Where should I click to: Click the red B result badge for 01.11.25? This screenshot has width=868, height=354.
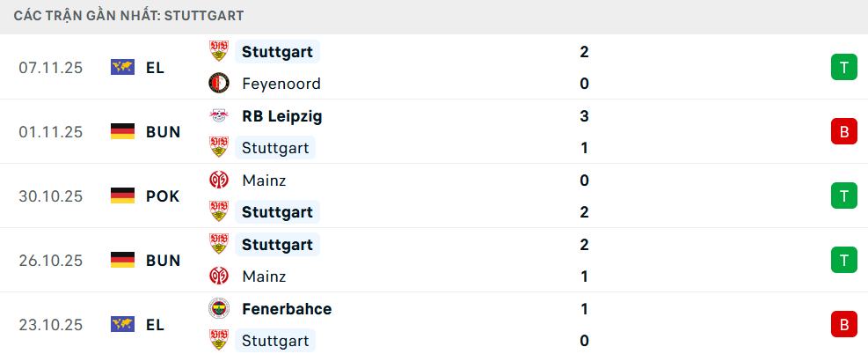click(843, 132)
